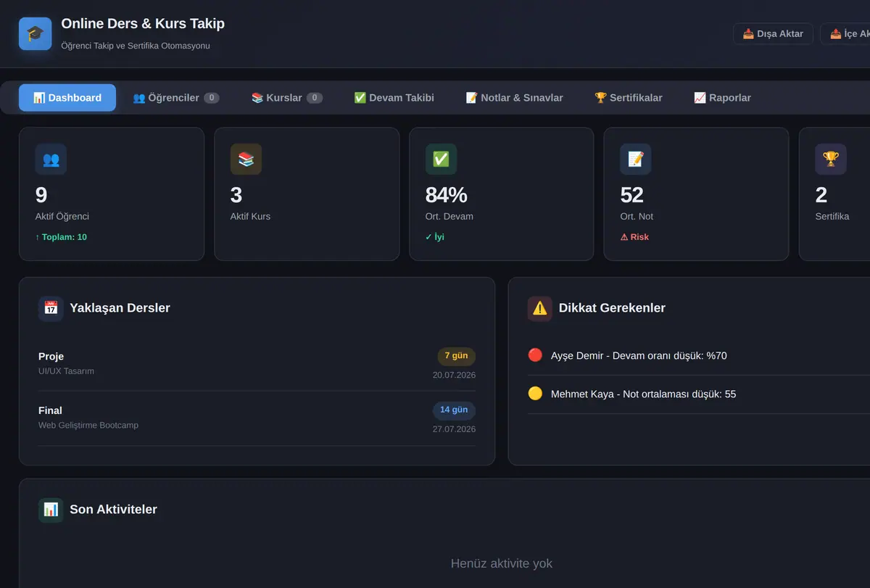
Task: Click the date 27.07.2026
Action: coord(454,429)
